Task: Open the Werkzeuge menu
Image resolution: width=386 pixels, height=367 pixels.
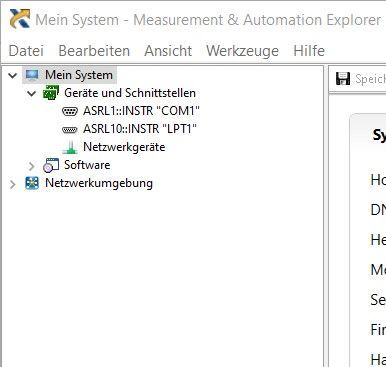Action: pyautogui.click(x=242, y=51)
